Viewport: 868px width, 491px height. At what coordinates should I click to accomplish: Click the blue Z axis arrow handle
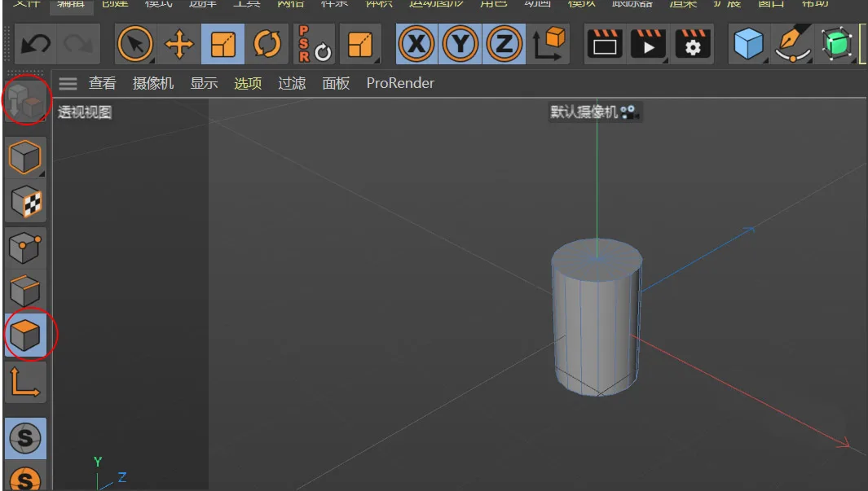(x=749, y=228)
